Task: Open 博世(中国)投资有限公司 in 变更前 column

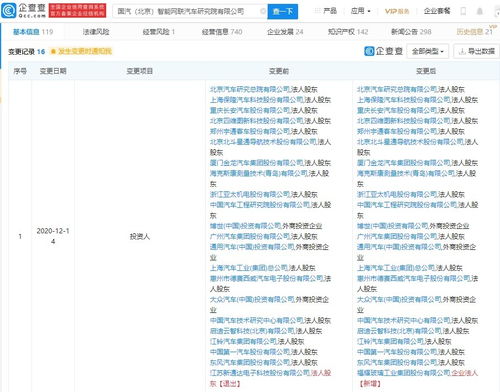Action: [x=246, y=226]
